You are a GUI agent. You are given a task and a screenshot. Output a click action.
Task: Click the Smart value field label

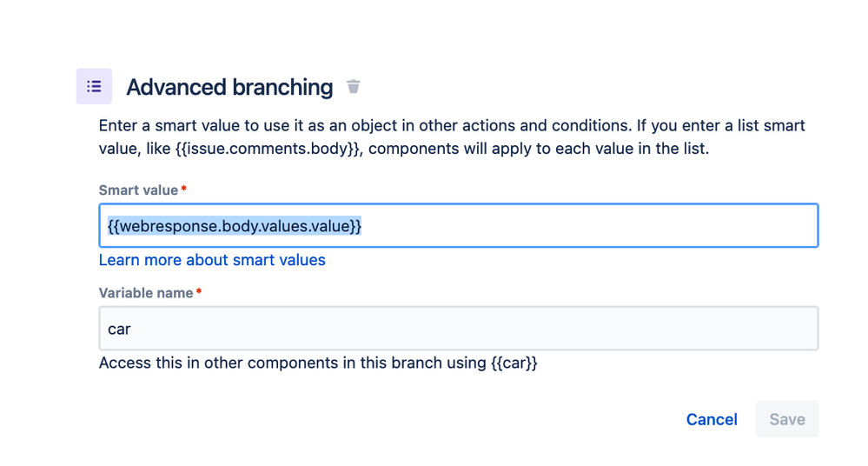138,190
